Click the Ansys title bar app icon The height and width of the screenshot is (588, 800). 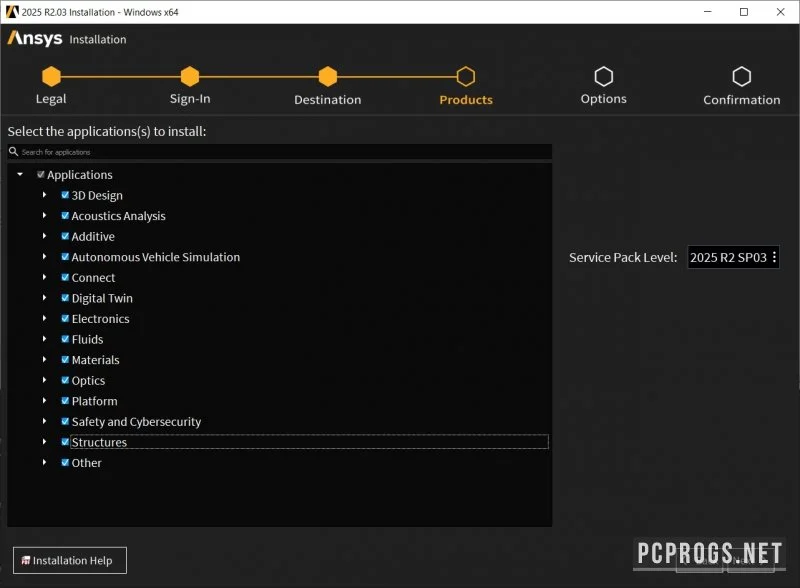click(x=12, y=12)
